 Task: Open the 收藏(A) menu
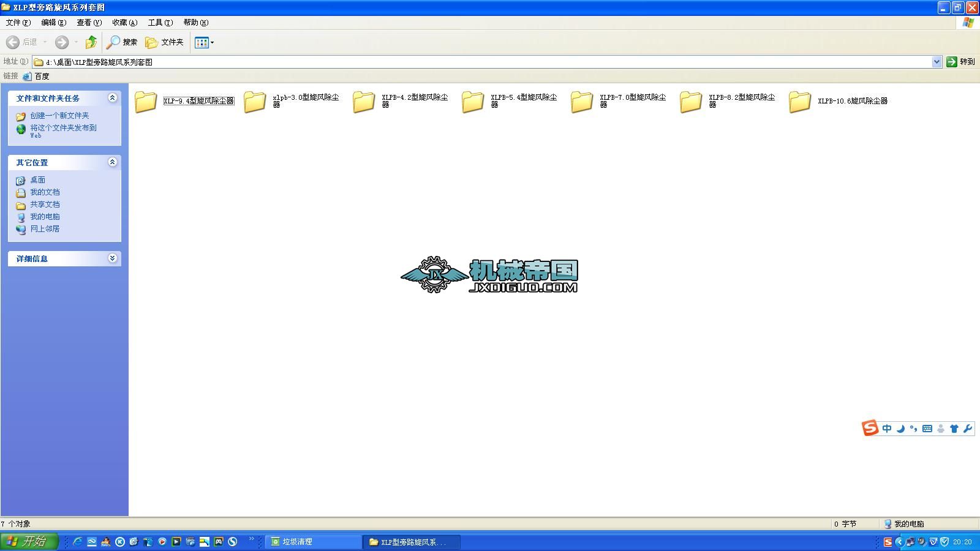125,23
